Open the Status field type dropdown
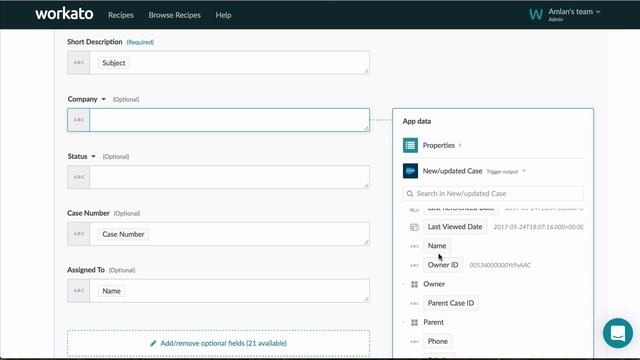 (93, 156)
